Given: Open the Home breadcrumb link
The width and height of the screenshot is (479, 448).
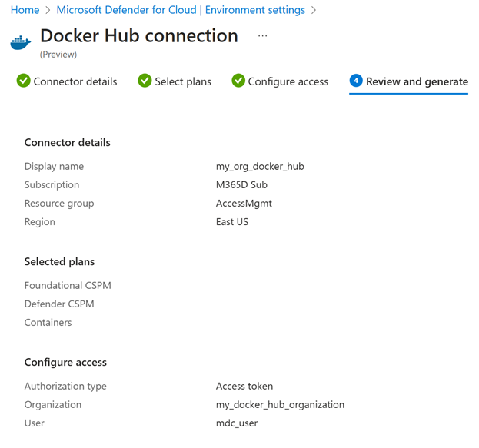Looking at the screenshot, I should point(25,10).
